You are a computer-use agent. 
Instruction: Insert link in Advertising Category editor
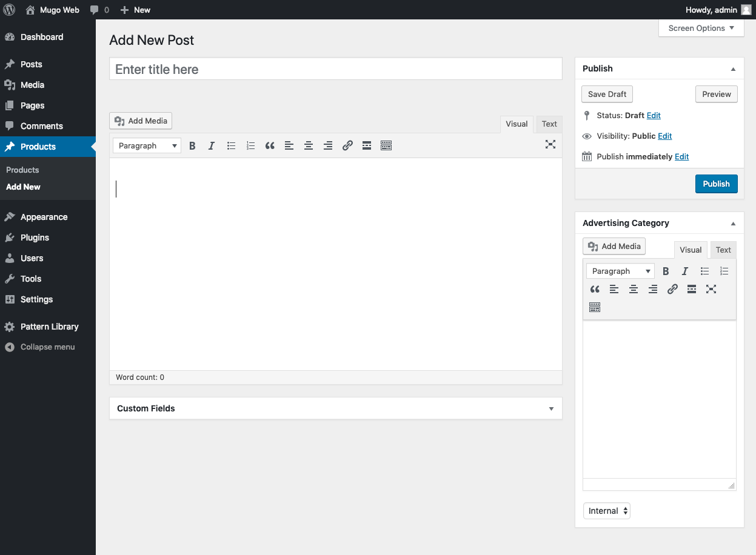click(672, 289)
